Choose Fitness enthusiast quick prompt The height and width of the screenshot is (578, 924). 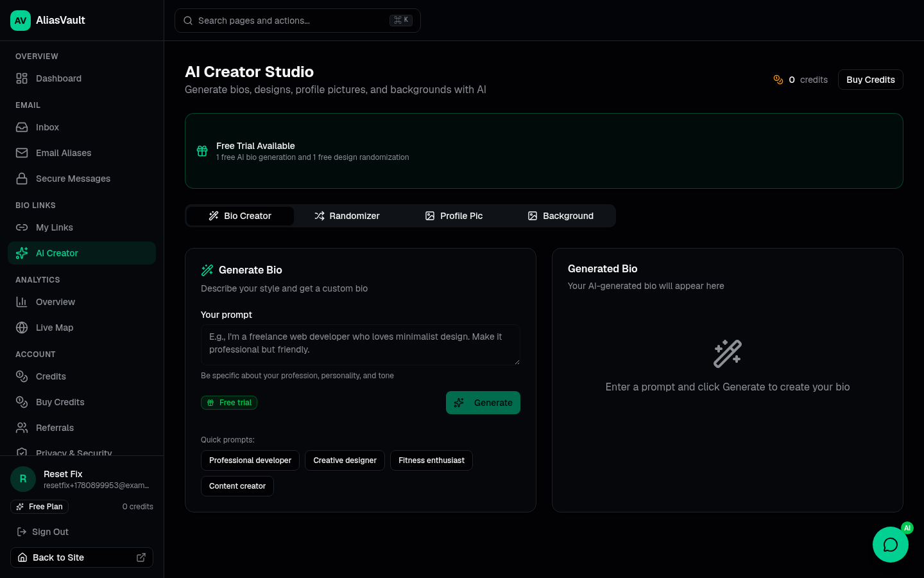point(431,460)
